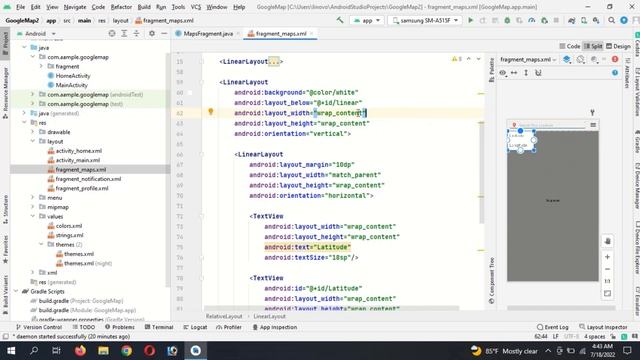
Task: Open the profiler gauge icon in toolbar
Action: pyautogui.click(x=531, y=20)
